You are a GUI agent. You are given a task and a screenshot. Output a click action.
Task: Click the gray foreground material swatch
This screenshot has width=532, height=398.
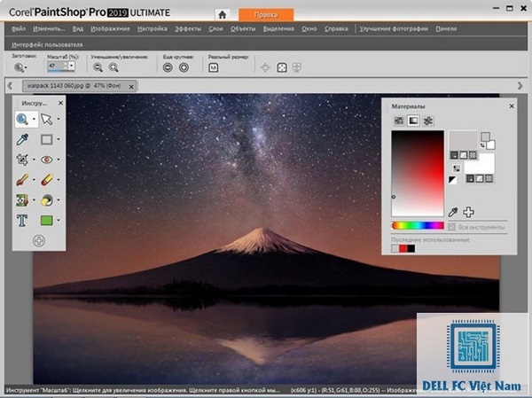pyautogui.click(x=463, y=141)
